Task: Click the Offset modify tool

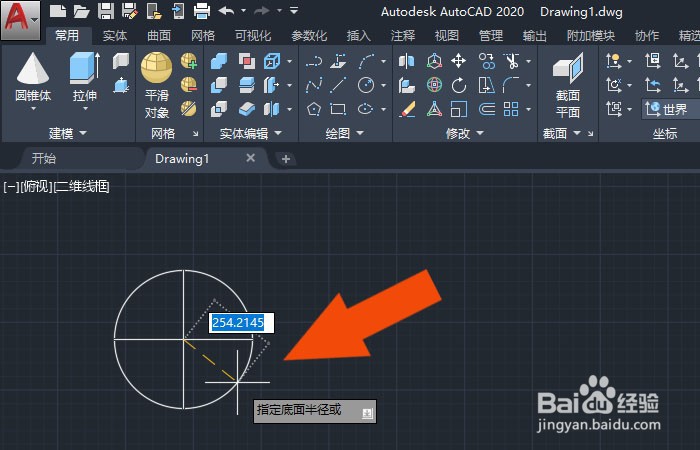Action: click(486, 108)
